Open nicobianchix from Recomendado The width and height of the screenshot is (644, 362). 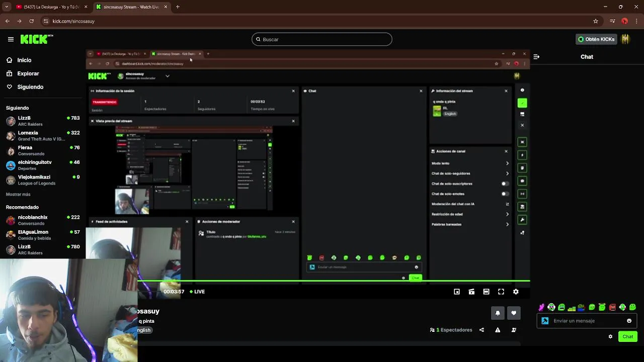coord(43,220)
